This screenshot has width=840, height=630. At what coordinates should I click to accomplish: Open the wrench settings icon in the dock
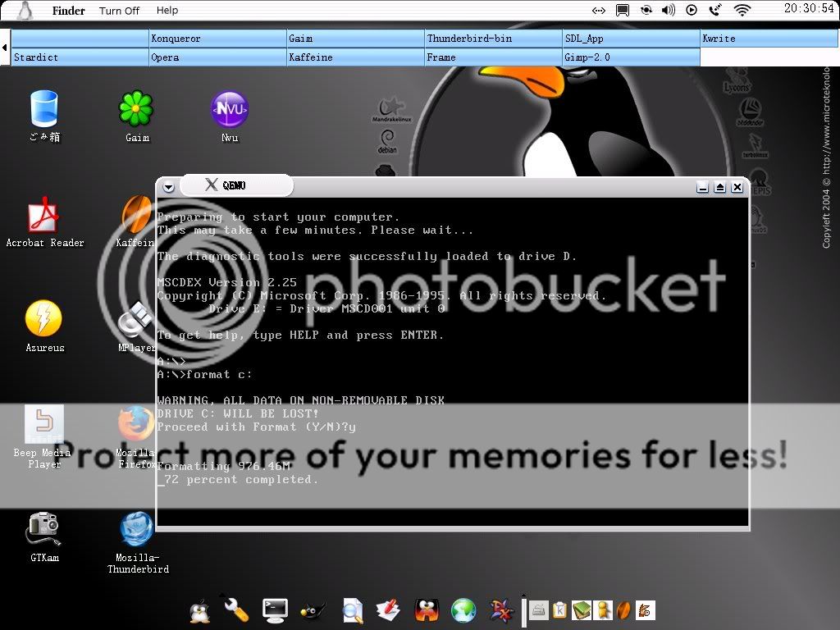pyautogui.click(x=236, y=609)
